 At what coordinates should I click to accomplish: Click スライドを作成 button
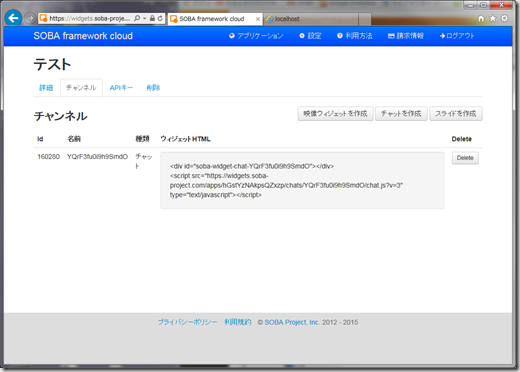point(456,114)
